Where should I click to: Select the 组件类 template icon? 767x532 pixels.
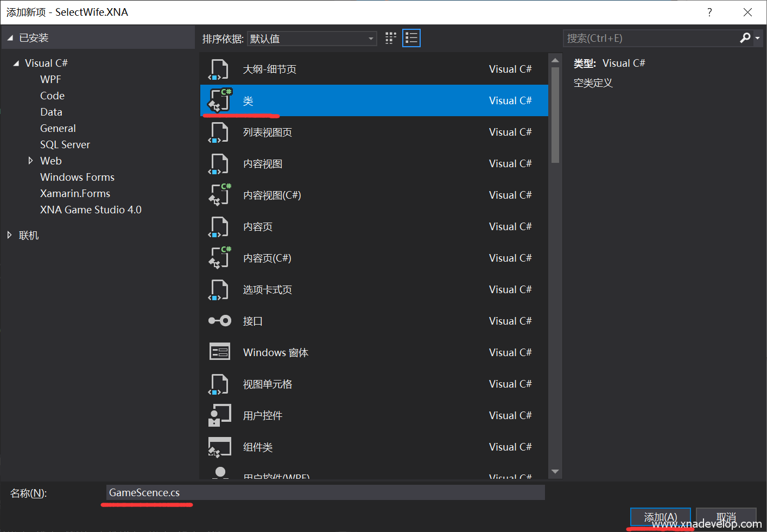pos(219,447)
